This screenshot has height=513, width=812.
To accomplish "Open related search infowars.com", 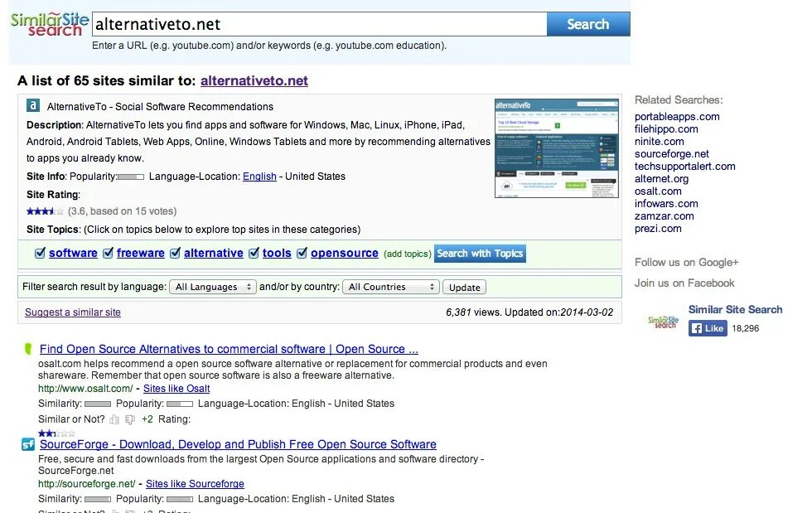I will 666,204.
